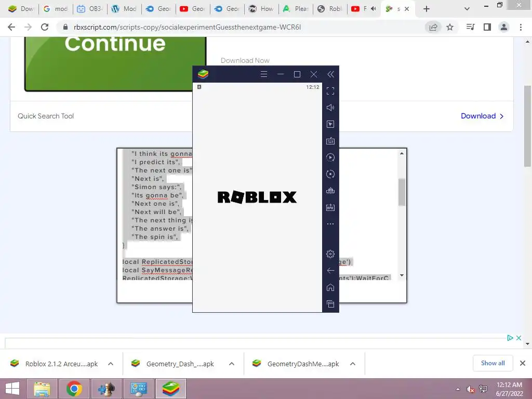Switch to the Robl tab
Image resolution: width=532 pixels, height=399 pixels.
pos(329,9)
